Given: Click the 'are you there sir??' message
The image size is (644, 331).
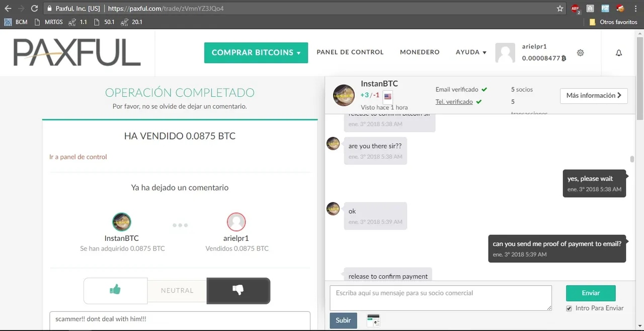Looking at the screenshot, I should [x=375, y=151].
